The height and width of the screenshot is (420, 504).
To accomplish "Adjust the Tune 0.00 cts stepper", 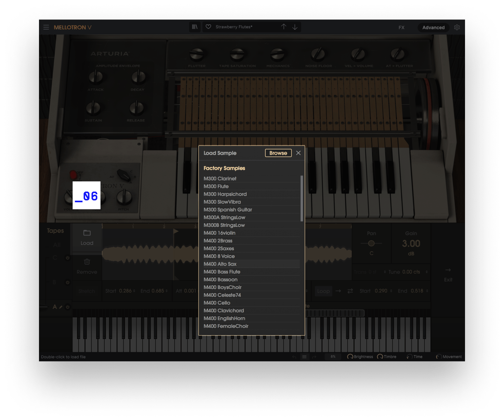I will [426, 272].
